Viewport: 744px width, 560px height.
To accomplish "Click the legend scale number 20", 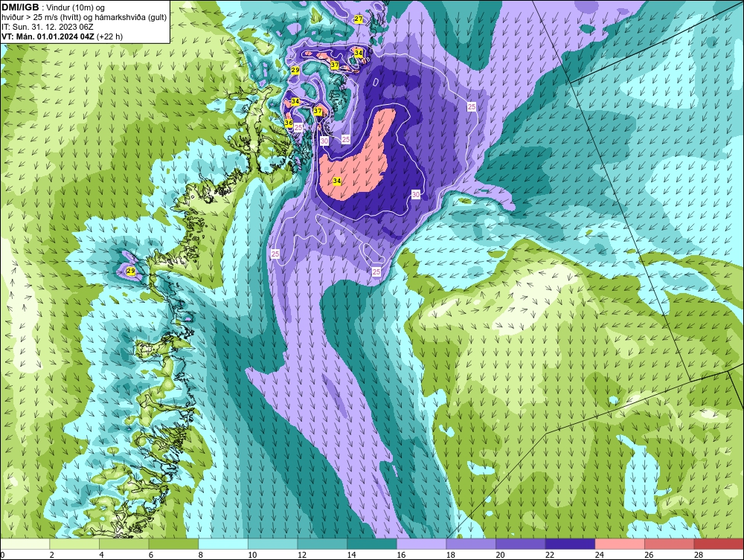I will point(500,555).
